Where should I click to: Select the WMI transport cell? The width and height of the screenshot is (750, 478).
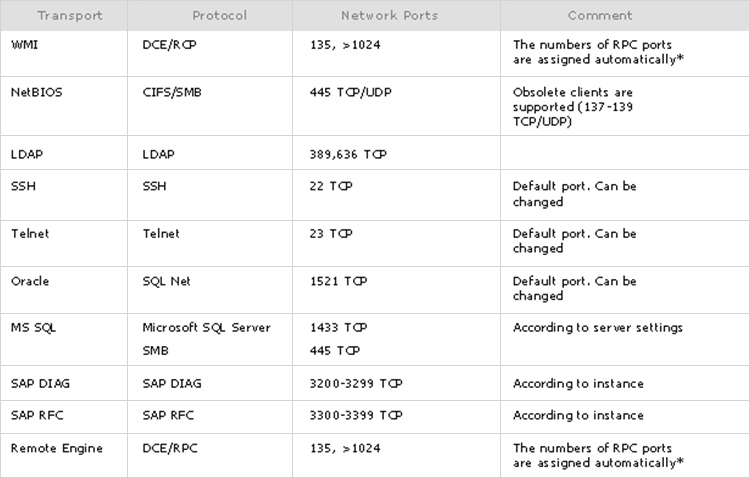tap(64, 53)
